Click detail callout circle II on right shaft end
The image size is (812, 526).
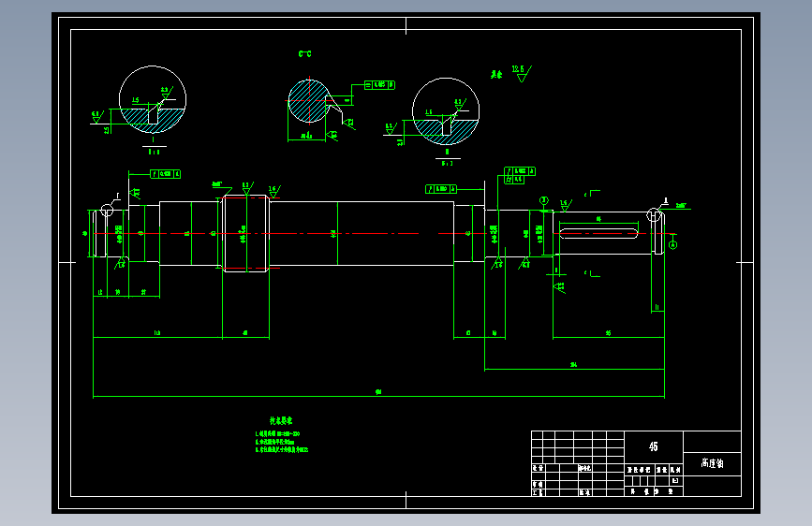click(654, 215)
